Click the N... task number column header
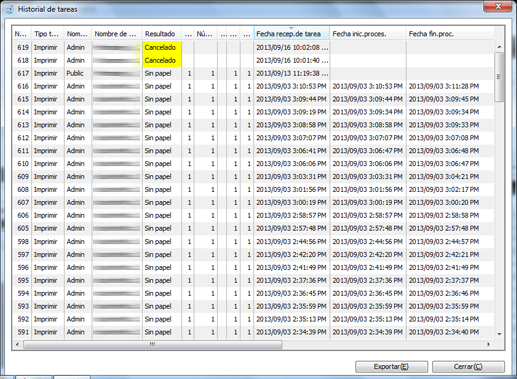This screenshot has height=379, width=517. point(22,34)
